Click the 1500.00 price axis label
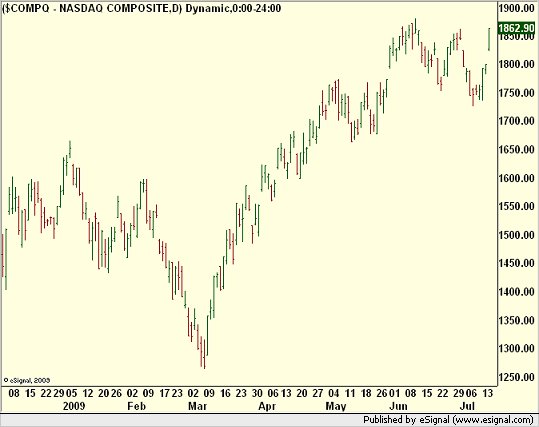 click(x=517, y=235)
